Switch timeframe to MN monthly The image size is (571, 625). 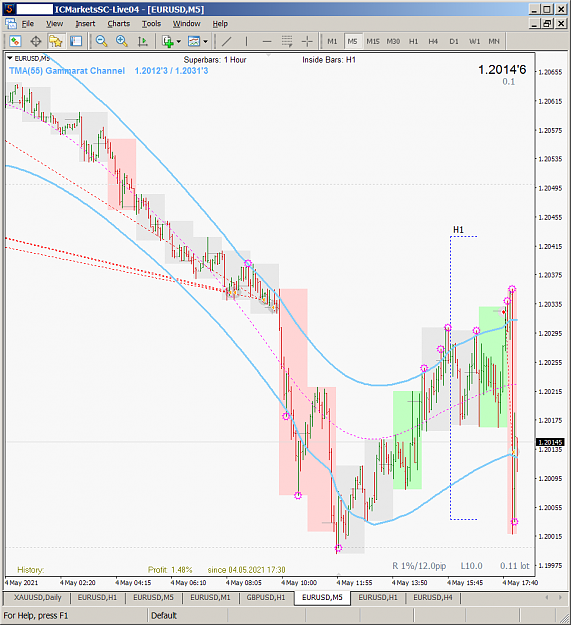494,41
